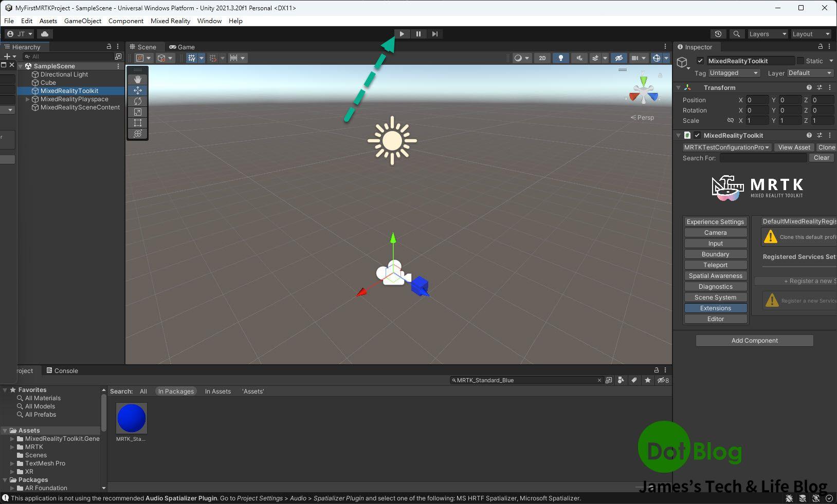The width and height of the screenshot is (837, 504).
Task: Select the Rotate tool
Action: (x=138, y=101)
